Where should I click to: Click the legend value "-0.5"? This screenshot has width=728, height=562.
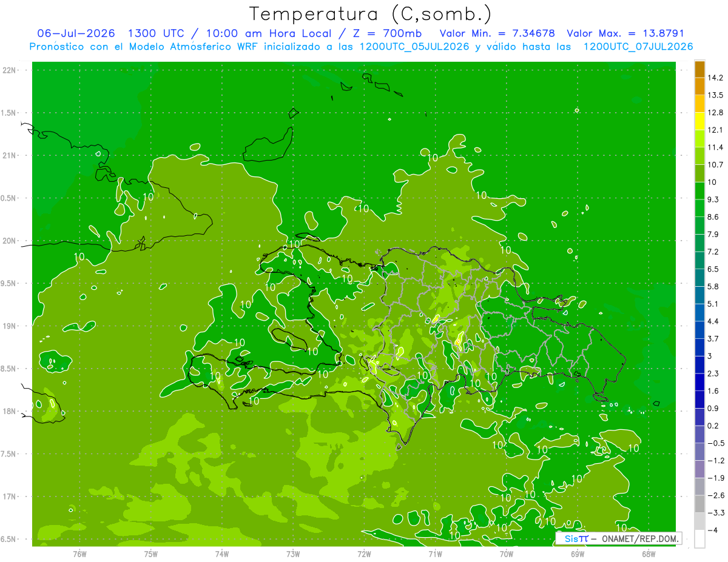716,443
